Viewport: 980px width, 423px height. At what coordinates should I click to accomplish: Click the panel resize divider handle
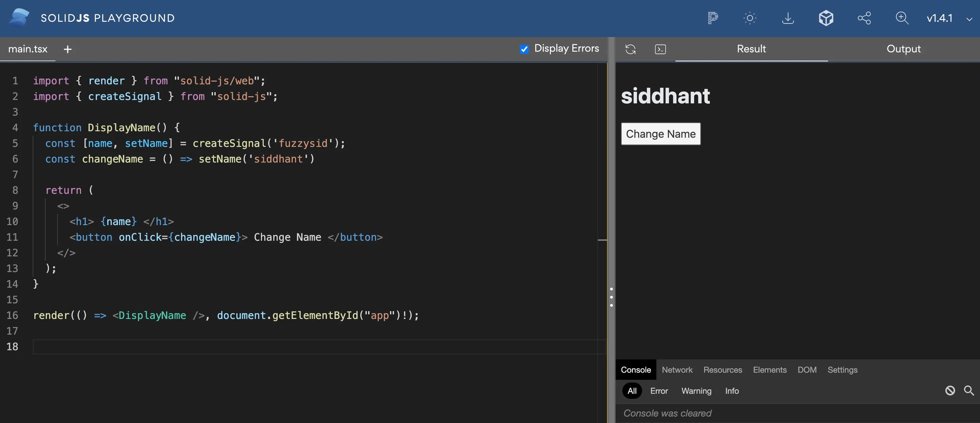point(611,297)
